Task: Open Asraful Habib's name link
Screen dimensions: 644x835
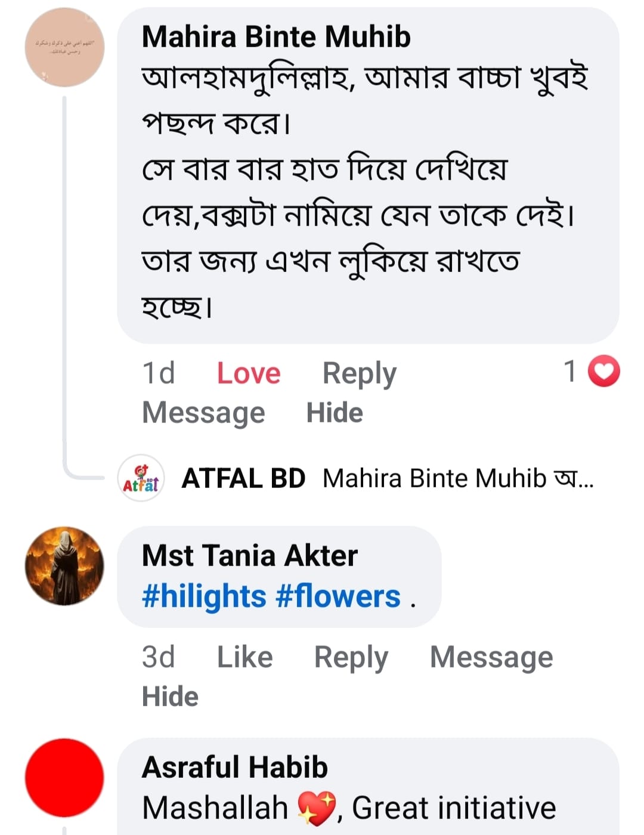Action: pyautogui.click(x=235, y=767)
